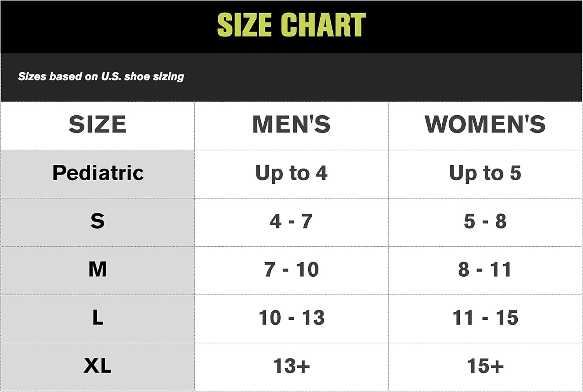This screenshot has height=392, width=583.
Task: Click the XL size row label
Action: coord(98,366)
